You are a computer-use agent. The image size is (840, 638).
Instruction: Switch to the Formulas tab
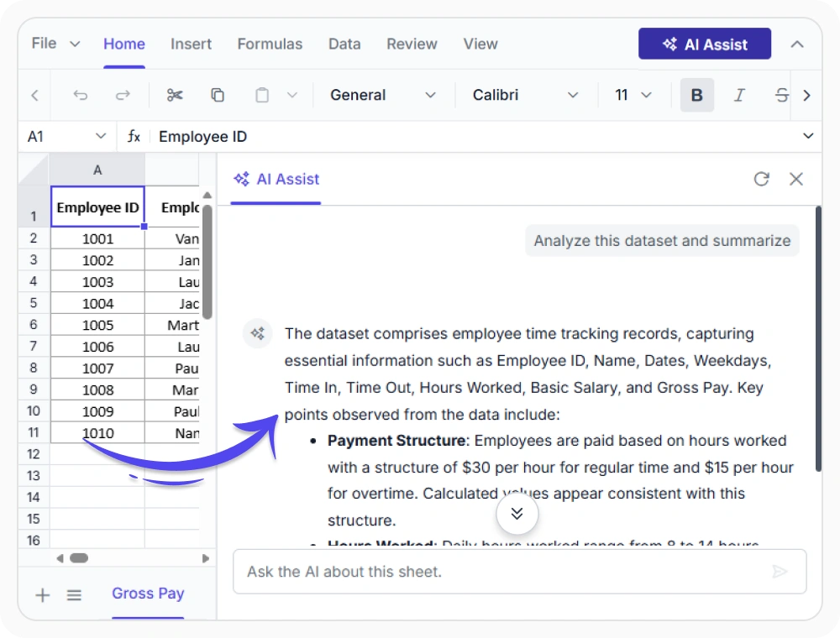coord(270,44)
